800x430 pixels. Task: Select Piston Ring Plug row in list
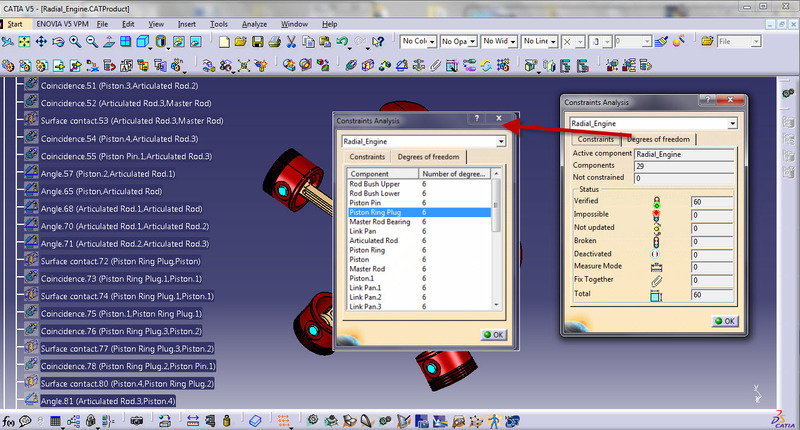[419, 212]
